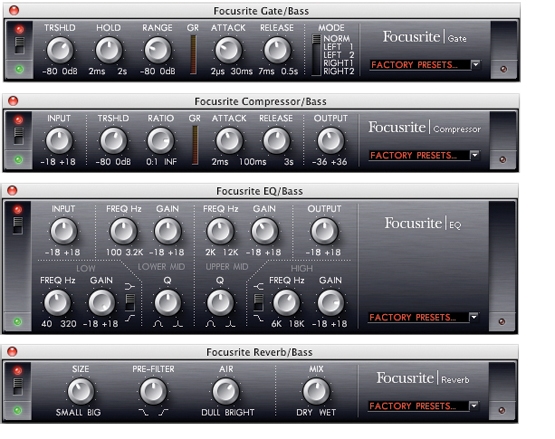Click the small red LED at Reverb right edge
The image size is (555, 439).
[x=502, y=410]
